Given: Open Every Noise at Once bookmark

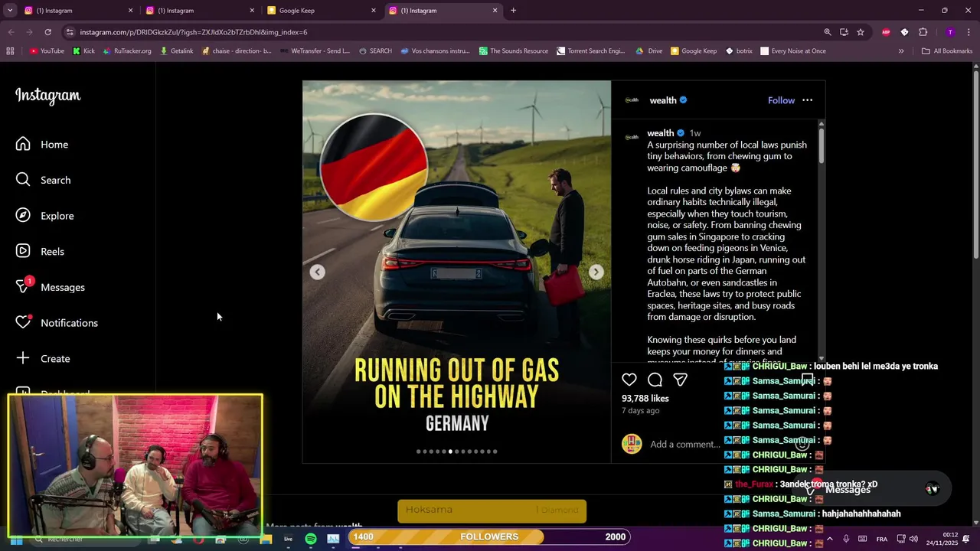Looking at the screenshot, I should click(x=792, y=51).
